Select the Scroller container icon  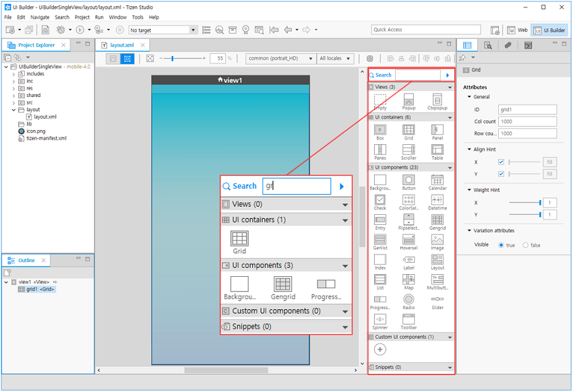click(x=409, y=150)
